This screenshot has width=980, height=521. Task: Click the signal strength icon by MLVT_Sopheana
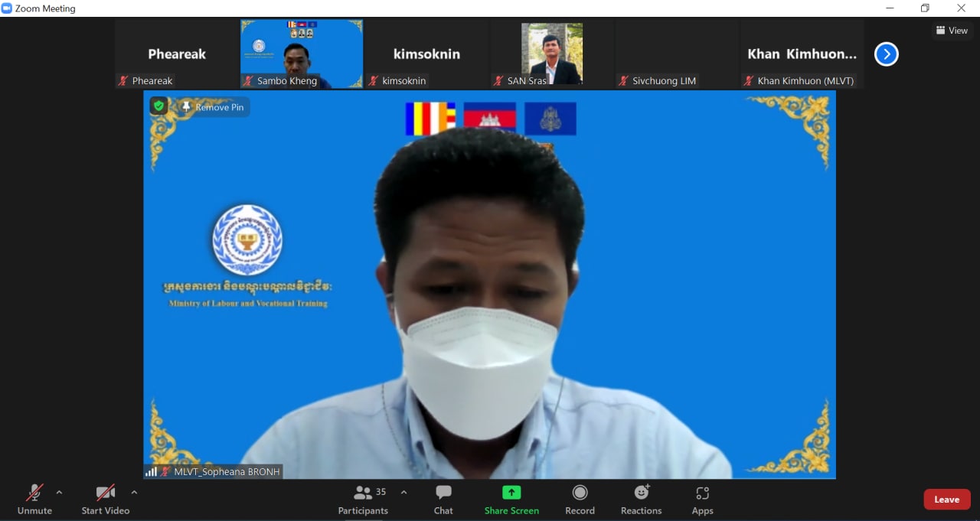151,472
